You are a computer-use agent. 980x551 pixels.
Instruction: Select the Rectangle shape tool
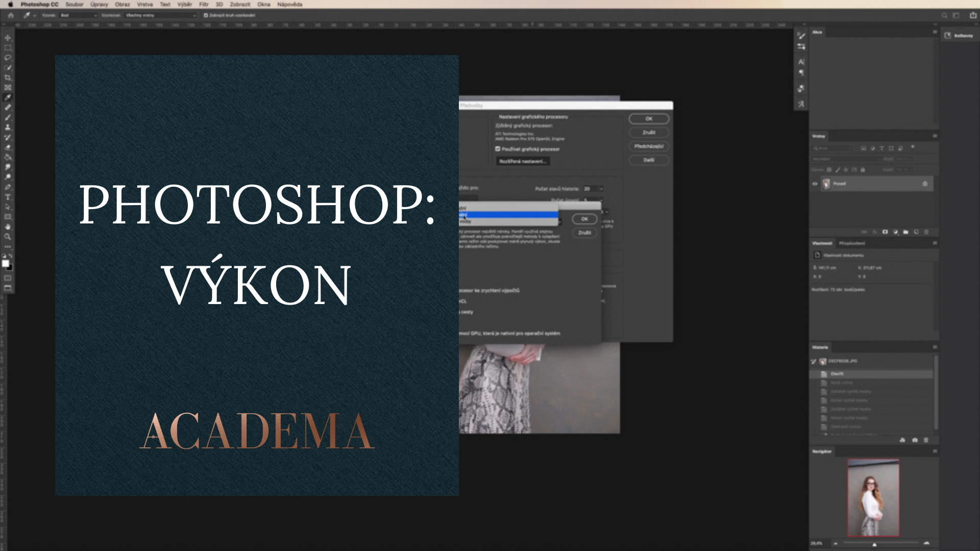pyautogui.click(x=8, y=217)
